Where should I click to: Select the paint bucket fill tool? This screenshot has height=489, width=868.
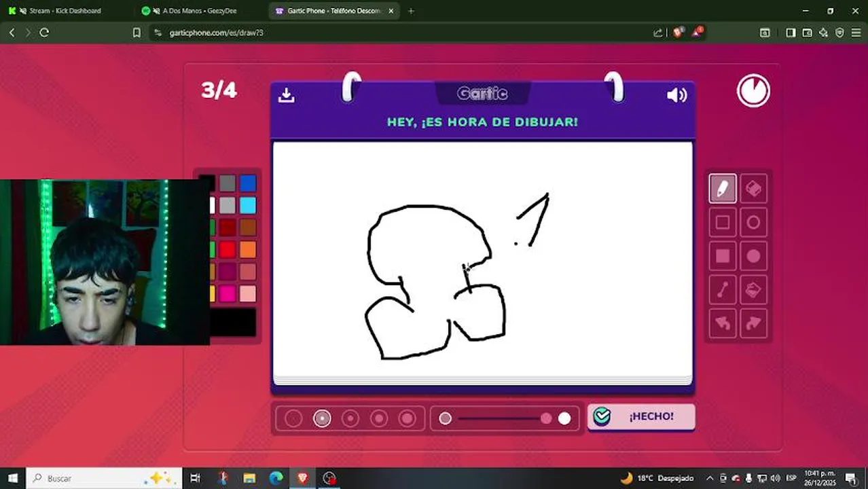click(x=753, y=290)
